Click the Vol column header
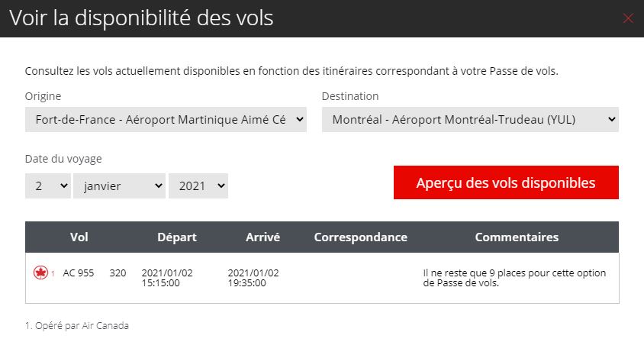The height and width of the screenshot is (342, 644). [x=79, y=237]
